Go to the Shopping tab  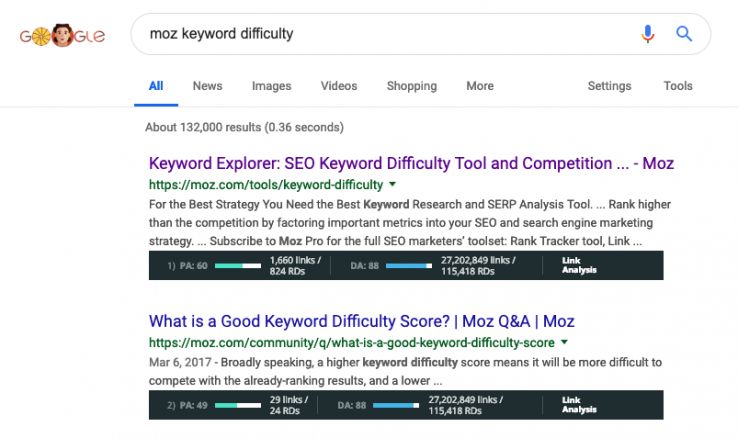[x=411, y=86]
